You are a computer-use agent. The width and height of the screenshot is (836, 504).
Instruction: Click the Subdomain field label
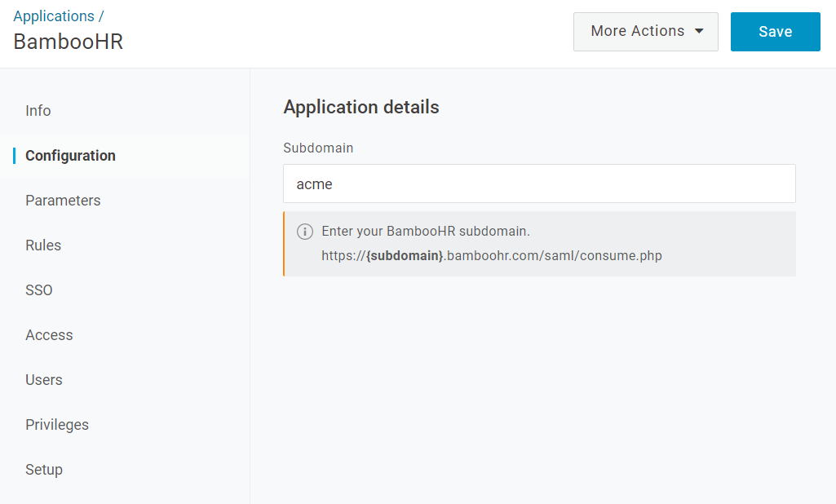pos(318,148)
